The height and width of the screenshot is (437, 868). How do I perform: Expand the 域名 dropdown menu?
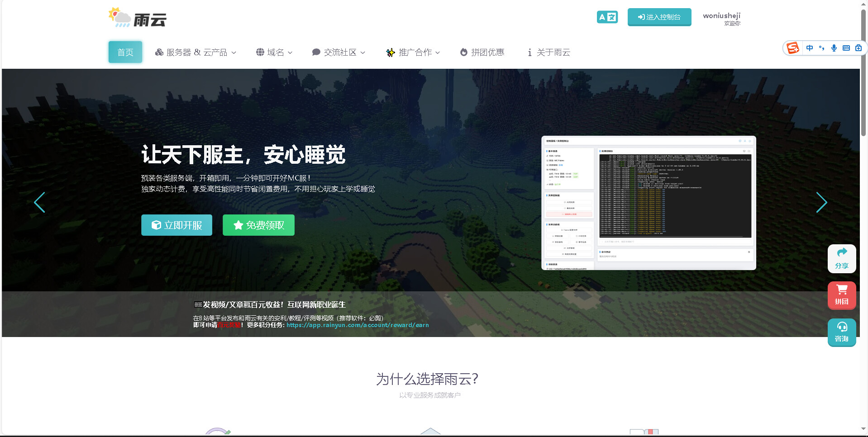tap(274, 52)
